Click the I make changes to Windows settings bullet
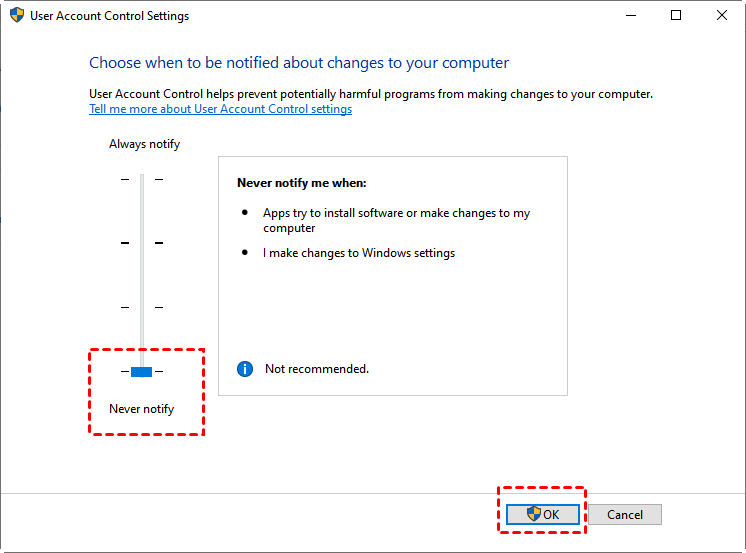The image size is (746, 553). click(359, 253)
